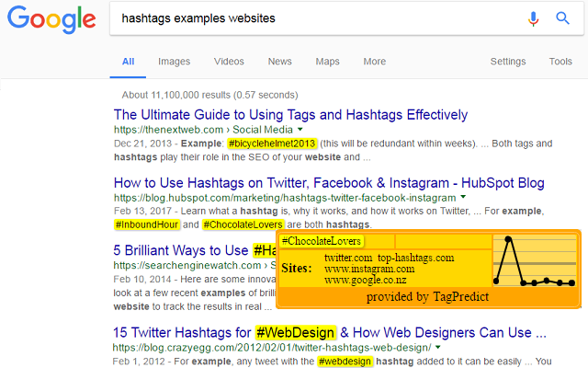Select the All tab
Screen dimensions: 588x368
[128, 62]
